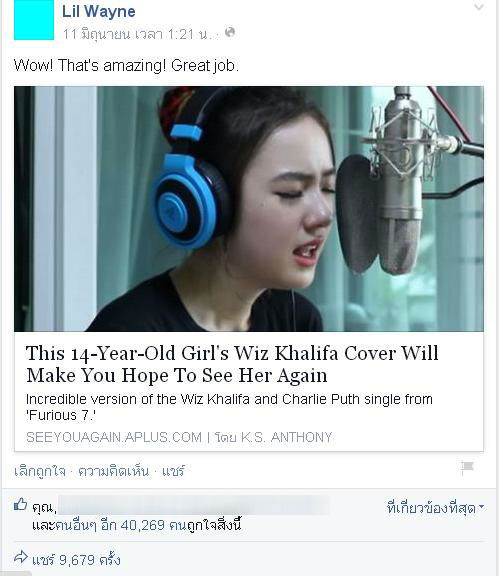499x576 pixels.
Task: Click the globe public privacy icon
Action: coord(230,32)
